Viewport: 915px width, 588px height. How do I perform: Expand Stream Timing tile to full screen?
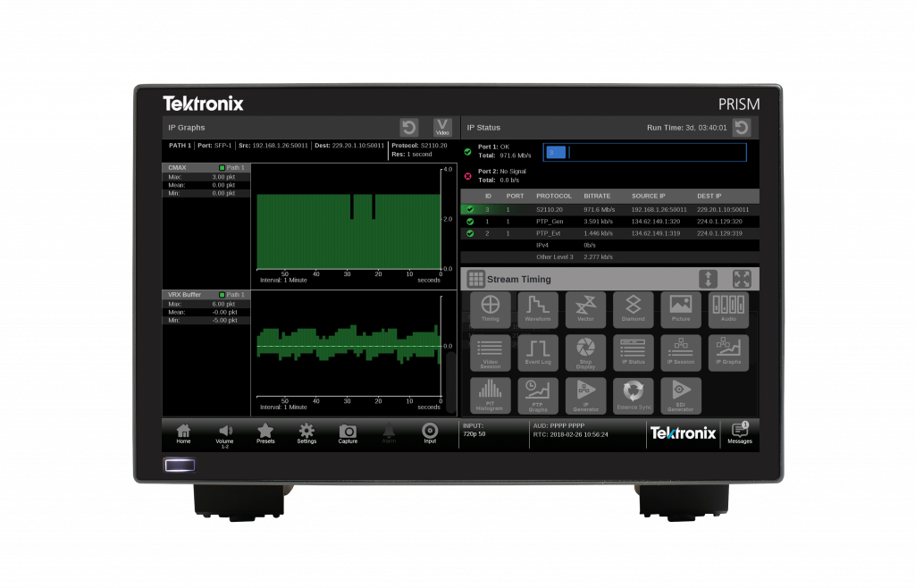(742, 279)
